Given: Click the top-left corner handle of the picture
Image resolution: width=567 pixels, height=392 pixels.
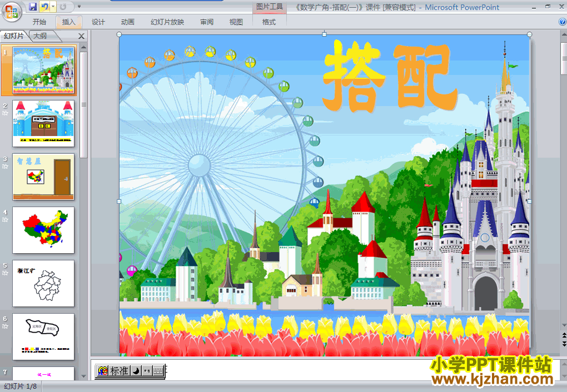Looking at the screenshot, I should 119,34.
